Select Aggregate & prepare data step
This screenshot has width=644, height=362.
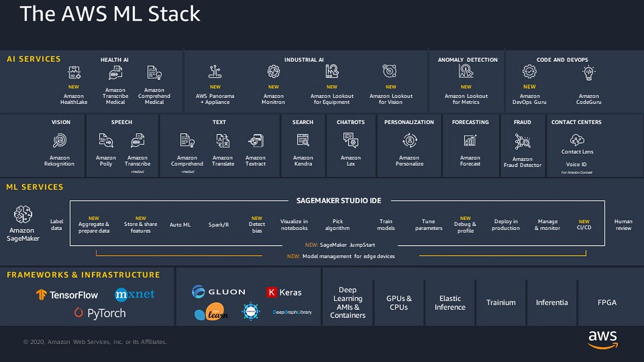tap(94, 225)
